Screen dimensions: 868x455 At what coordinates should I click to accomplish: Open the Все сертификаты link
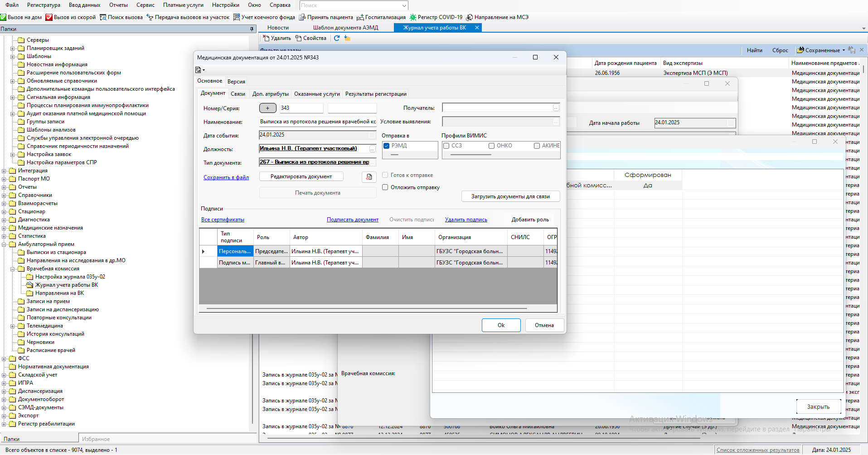223,220
